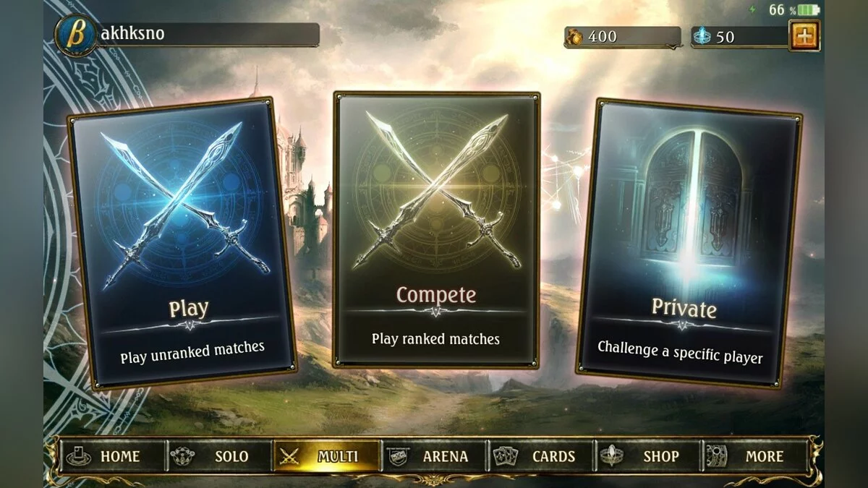Select the Compete ranked matches card
Screen dimensions: 868x488
436,229
